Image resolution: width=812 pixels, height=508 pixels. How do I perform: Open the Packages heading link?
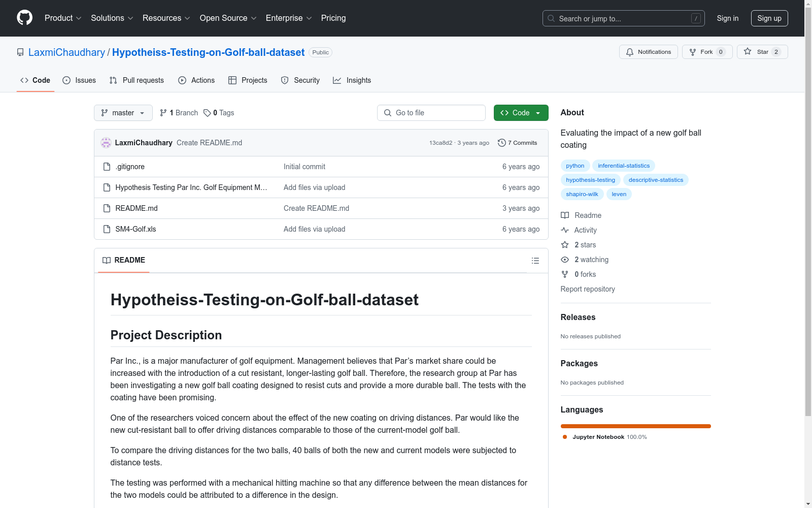[x=579, y=363]
